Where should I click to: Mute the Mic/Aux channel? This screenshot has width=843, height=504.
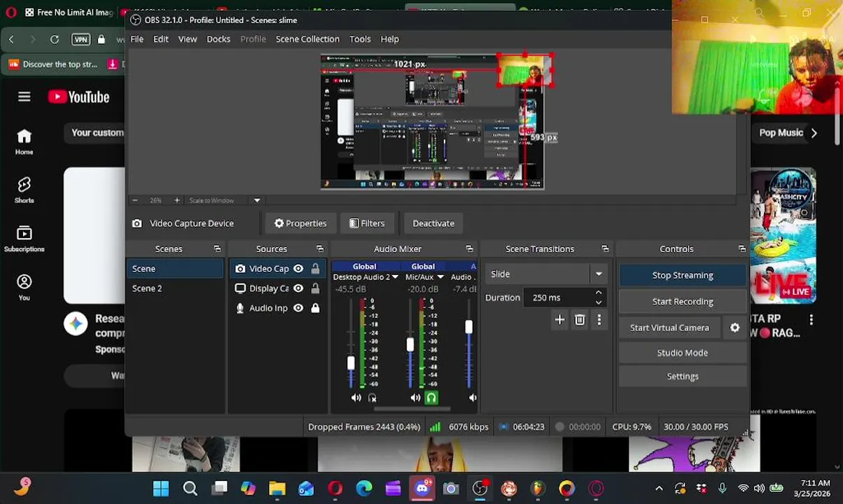415,398
